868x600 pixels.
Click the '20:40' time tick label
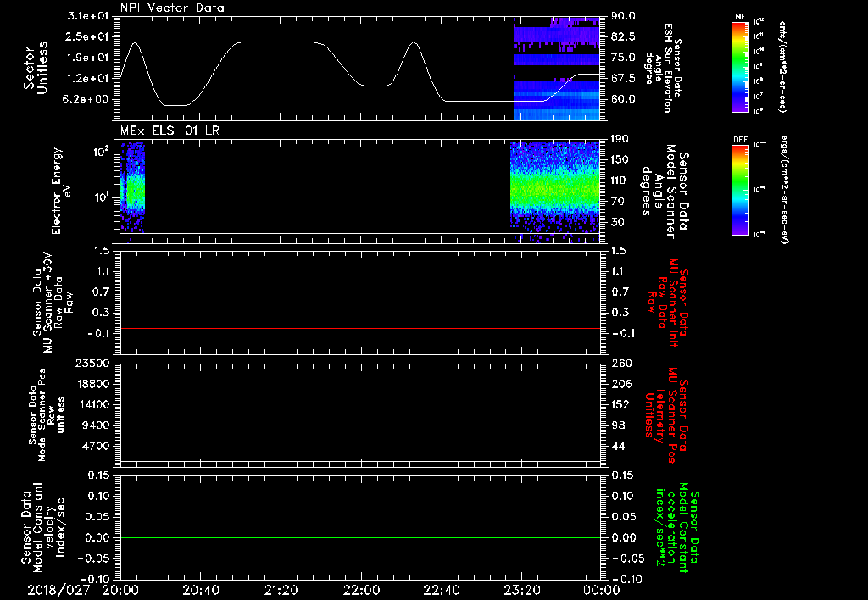pos(201,590)
